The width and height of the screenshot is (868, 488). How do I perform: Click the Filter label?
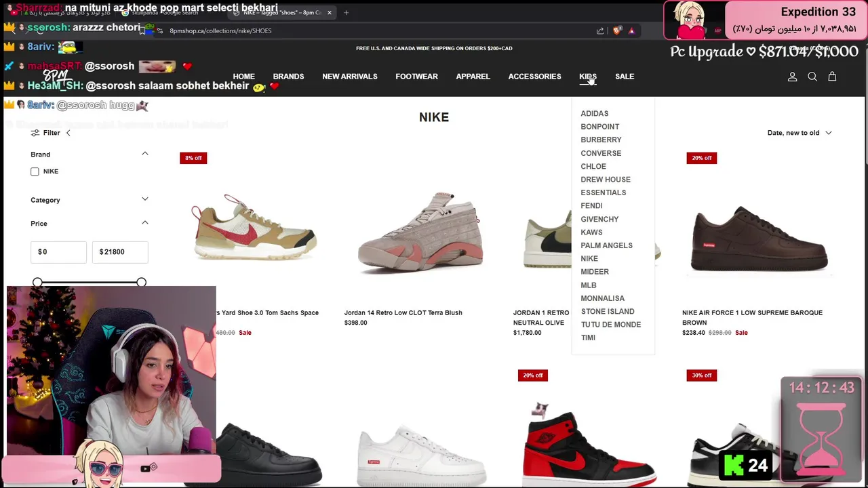52,133
